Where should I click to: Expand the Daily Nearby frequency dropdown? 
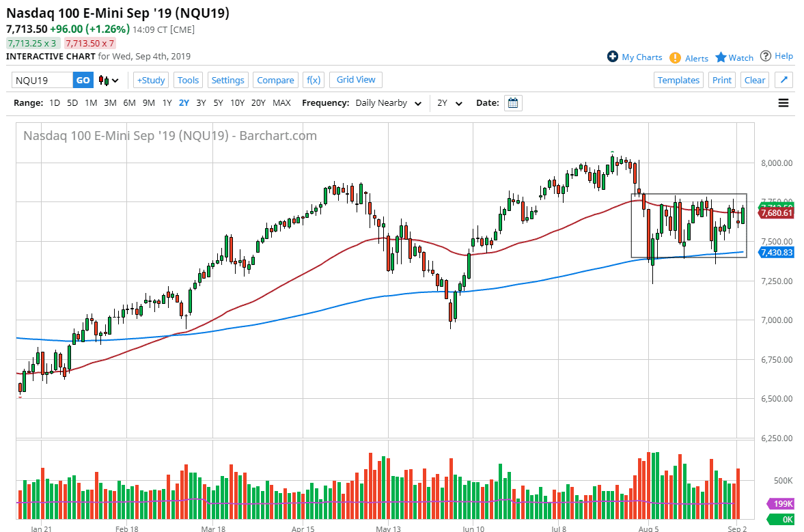(x=387, y=103)
